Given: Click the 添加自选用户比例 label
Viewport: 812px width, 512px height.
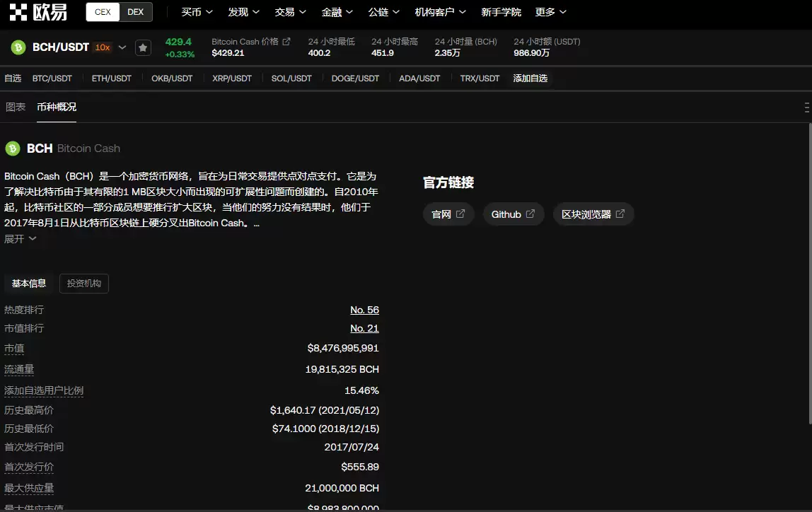Looking at the screenshot, I should click(44, 390).
